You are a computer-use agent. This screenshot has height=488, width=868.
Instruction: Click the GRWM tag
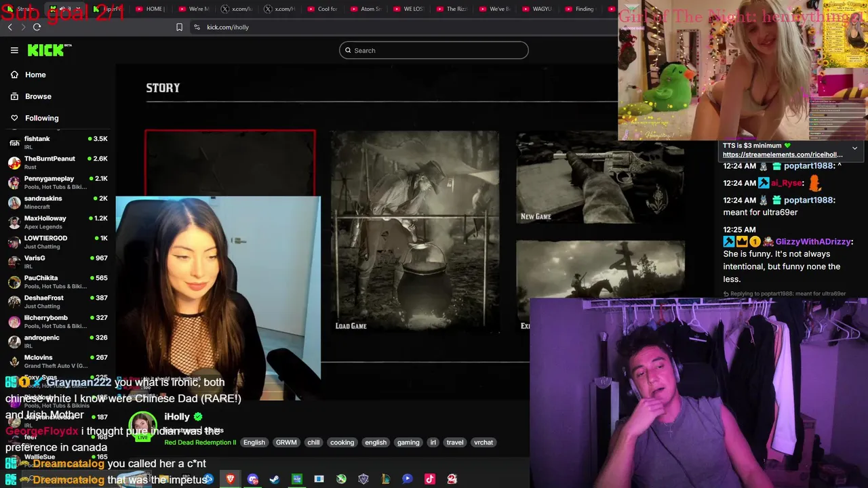286,443
